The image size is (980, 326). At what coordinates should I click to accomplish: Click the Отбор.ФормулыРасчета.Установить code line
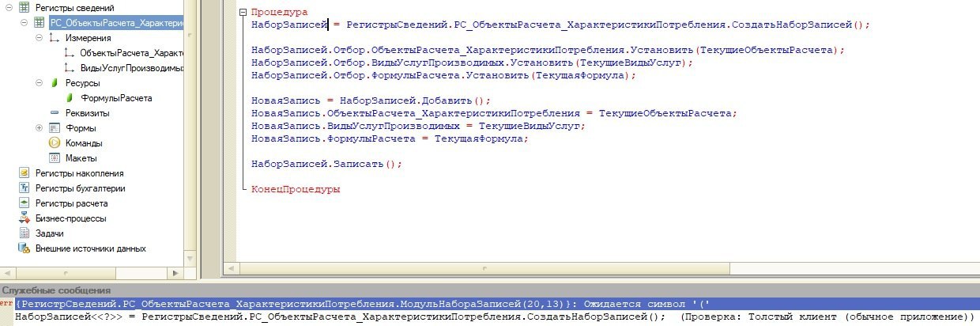coord(443,76)
